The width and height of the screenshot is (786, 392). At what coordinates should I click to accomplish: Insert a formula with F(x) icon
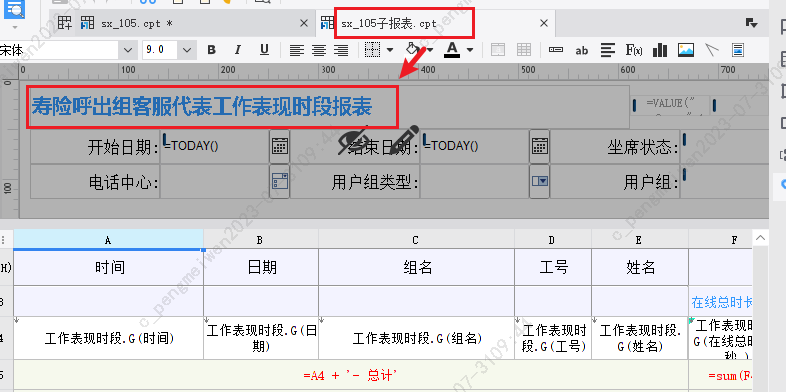click(x=634, y=50)
